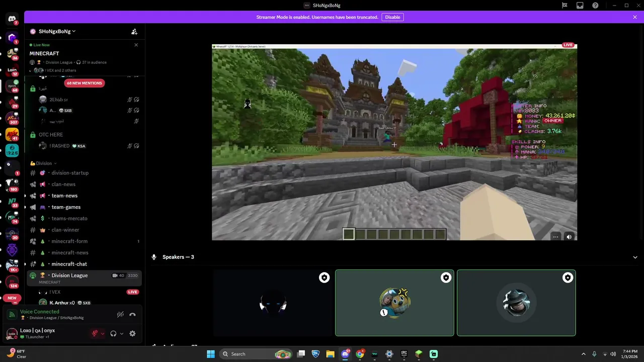Collapse the Division category
The height and width of the screenshot is (362, 644).
coord(43,163)
